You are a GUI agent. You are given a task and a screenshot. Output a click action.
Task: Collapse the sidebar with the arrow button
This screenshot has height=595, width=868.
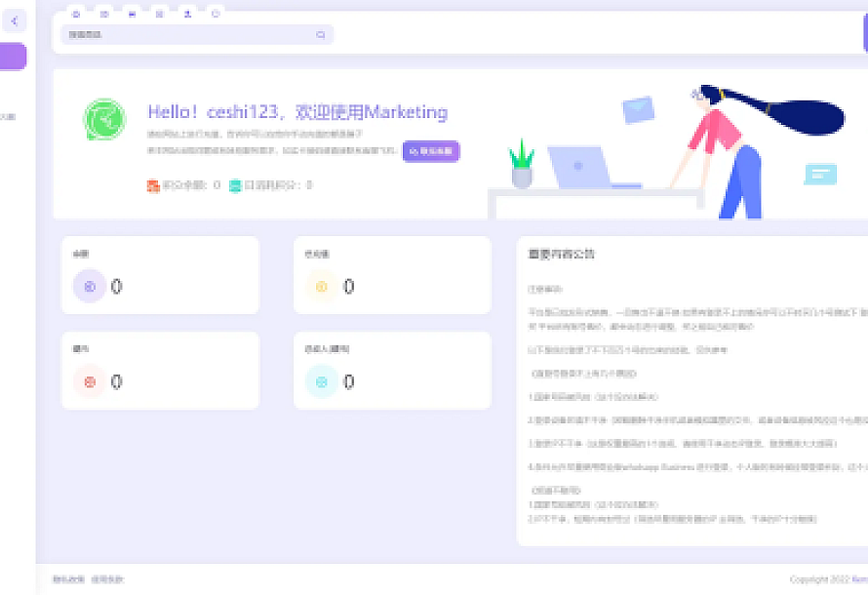14,20
